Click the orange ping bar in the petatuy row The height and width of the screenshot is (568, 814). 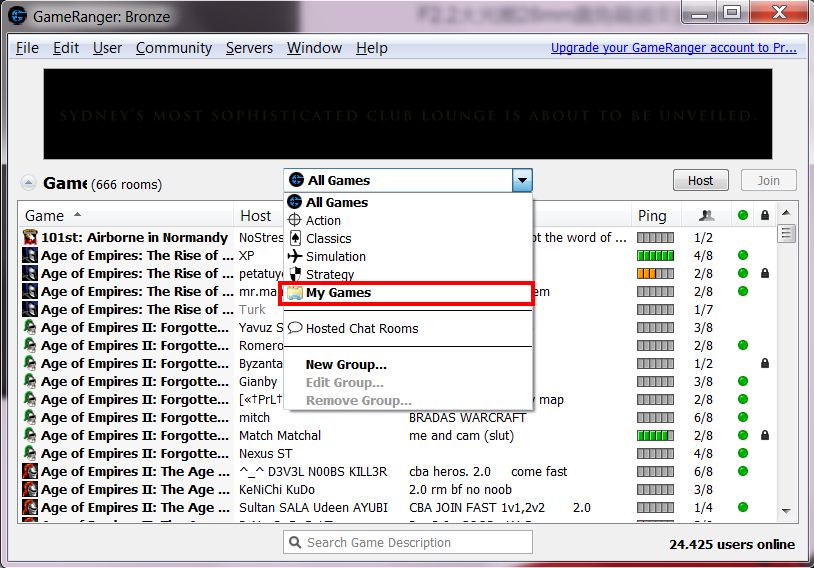[x=655, y=273]
